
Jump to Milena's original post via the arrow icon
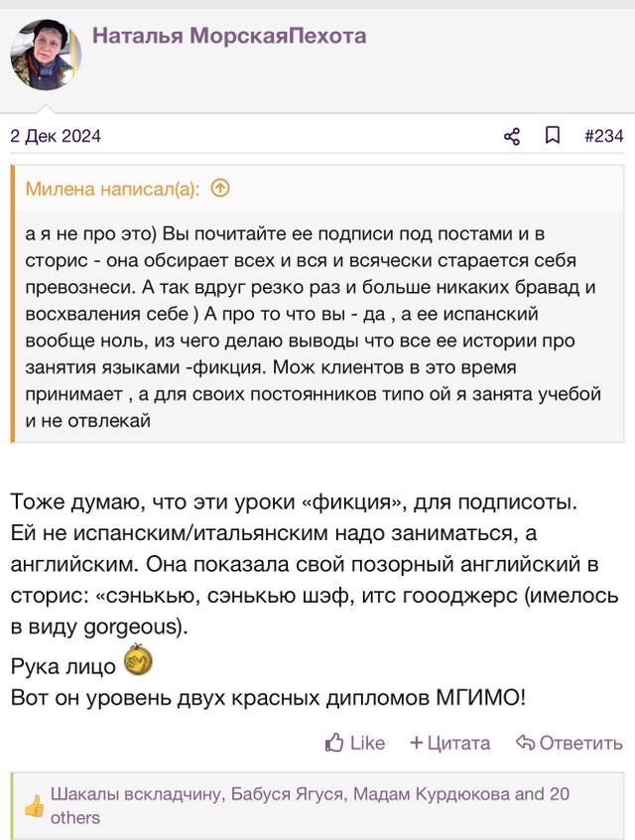point(220,188)
